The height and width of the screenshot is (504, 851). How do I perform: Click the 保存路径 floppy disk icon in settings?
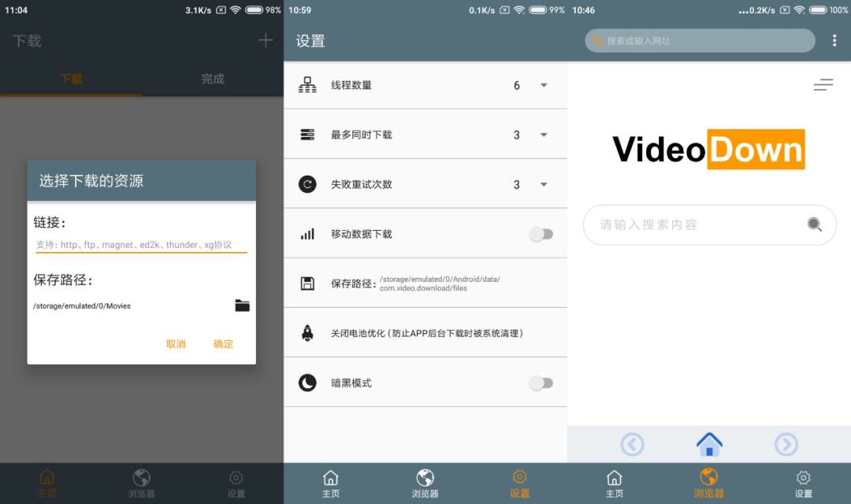click(307, 283)
